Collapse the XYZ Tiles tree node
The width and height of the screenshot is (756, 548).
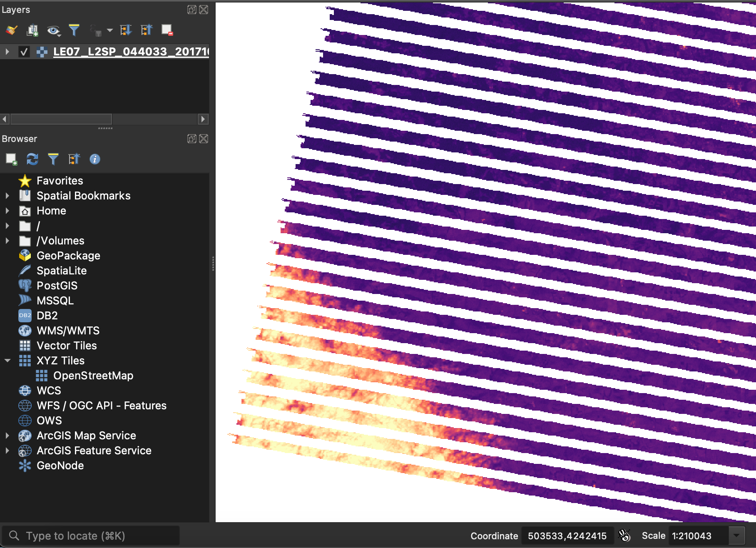point(7,361)
